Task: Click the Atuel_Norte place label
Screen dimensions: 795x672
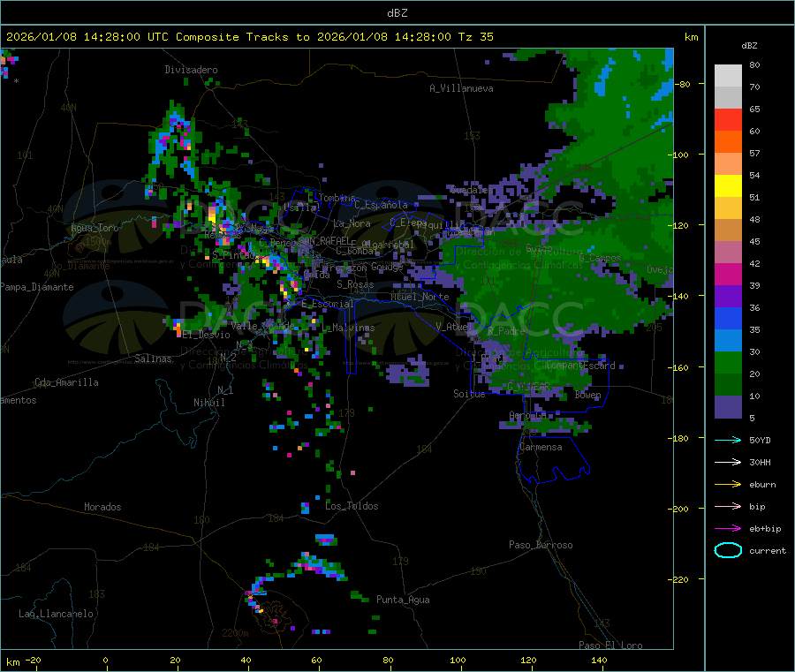Action: (x=420, y=297)
